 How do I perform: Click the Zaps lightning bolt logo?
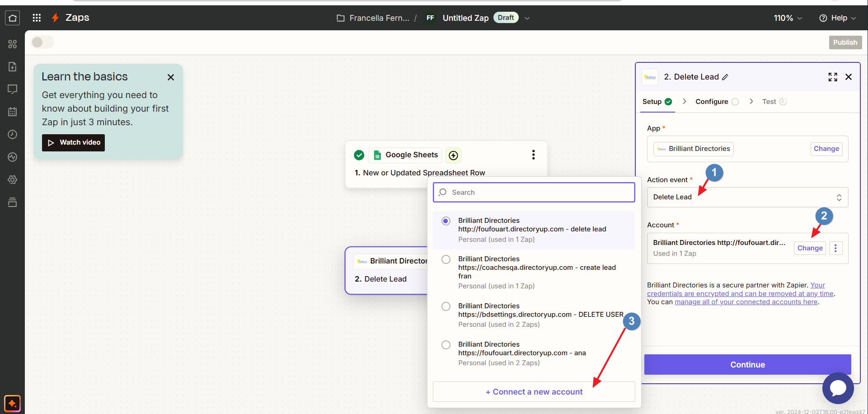[x=55, y=18]
